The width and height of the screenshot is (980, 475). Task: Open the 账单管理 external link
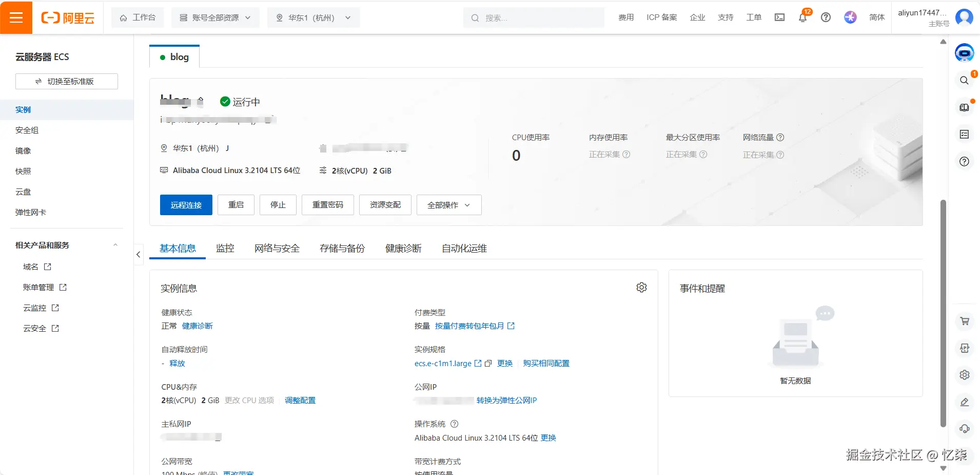(45, 288)
